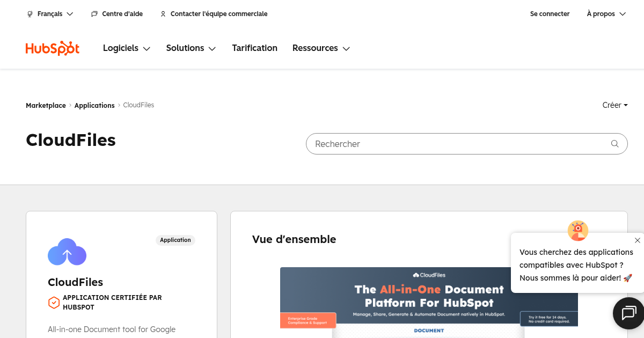The height and width of the screenshot is (338, 644).
Task: Click the CloudFiles overview banner image
Action: (x=429, y=303)
